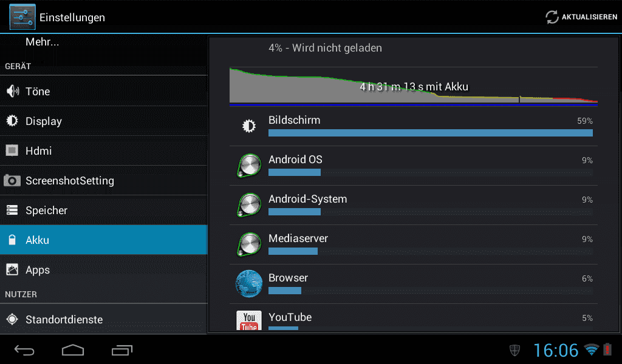Click the 16:06 clock in status bar

coord(556,350)
